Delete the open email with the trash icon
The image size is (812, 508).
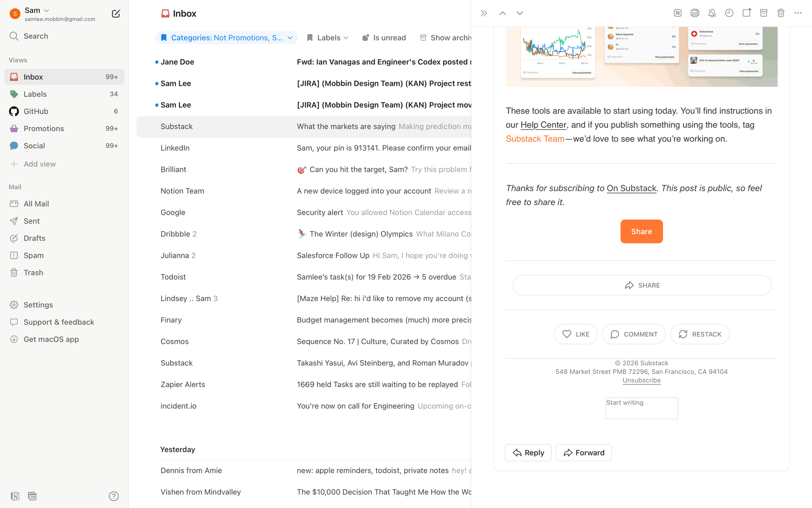pos(781,13)
